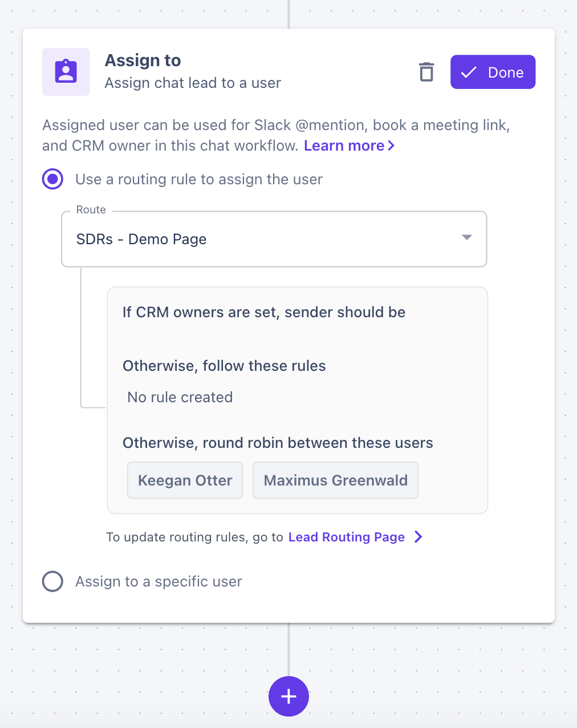Open the Learn more link
Image resolution: width=577 pixels, height=728 pixels.
(344, 145)
